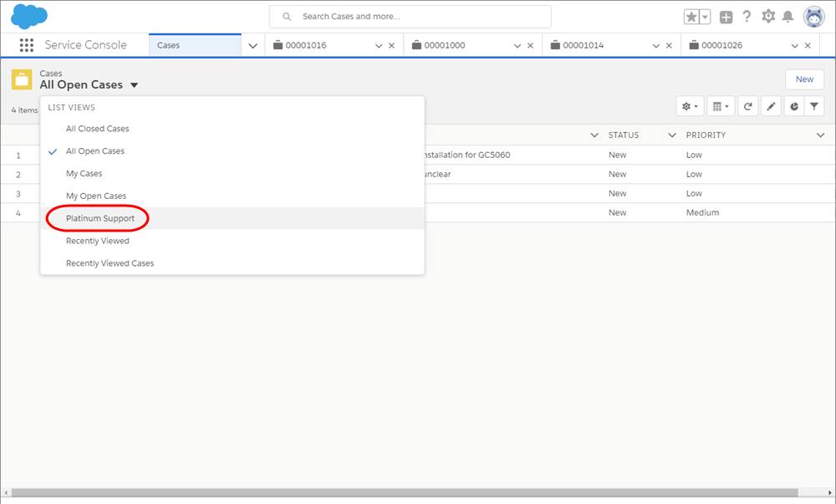Switch to the 00001026 case tab
Viewport: 836px width, 504px height.
coord(722,45)
